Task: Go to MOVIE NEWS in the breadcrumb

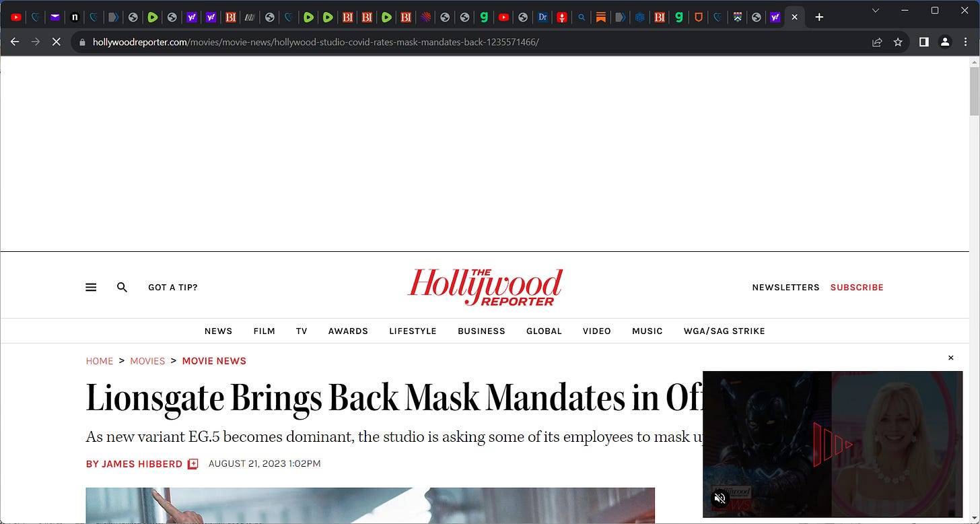Action: 214,361
